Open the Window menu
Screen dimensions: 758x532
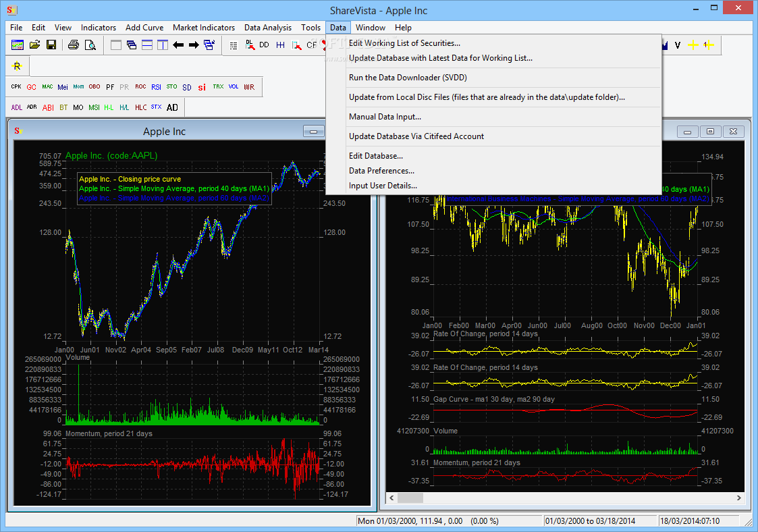tap(371, 28)
